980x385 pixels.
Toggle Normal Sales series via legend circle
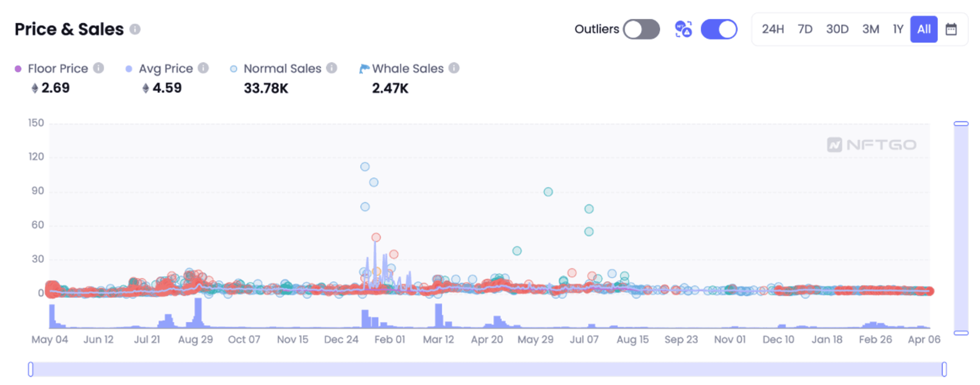click(x=234, y=69)
